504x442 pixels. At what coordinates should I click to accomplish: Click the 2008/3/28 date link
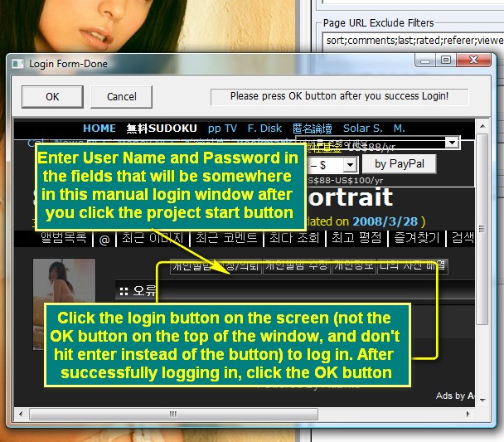point(385,221)
